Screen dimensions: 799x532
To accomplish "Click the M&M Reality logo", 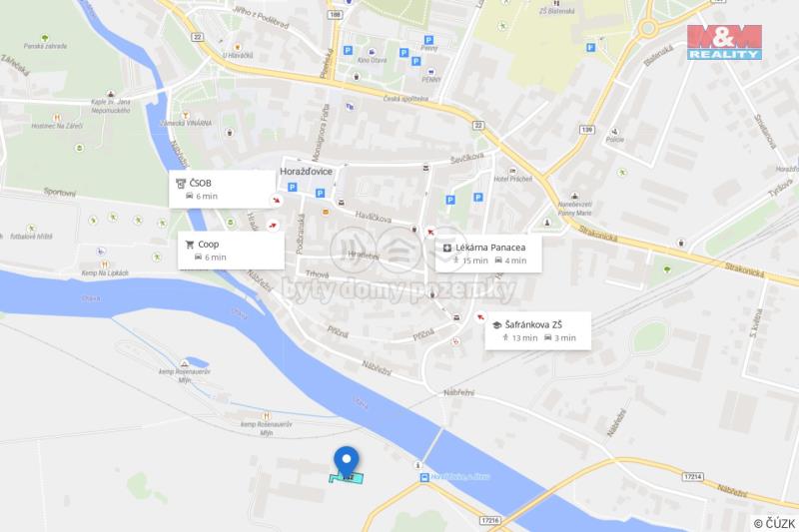I will [724, 42].
